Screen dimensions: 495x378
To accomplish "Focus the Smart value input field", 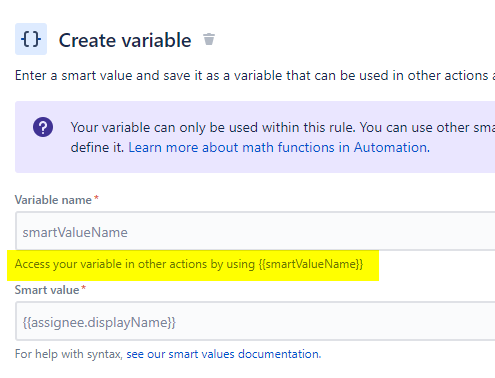I will pos(255,321).
